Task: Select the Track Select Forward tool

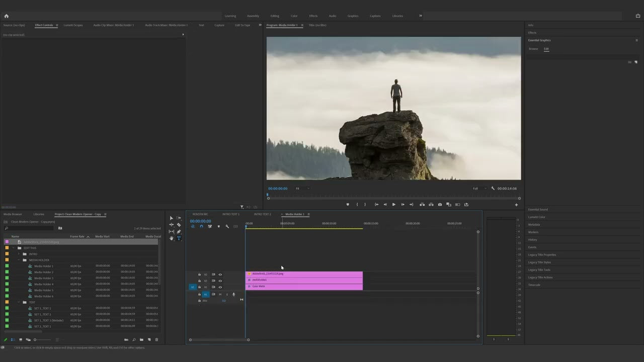Action: [179, 218]
